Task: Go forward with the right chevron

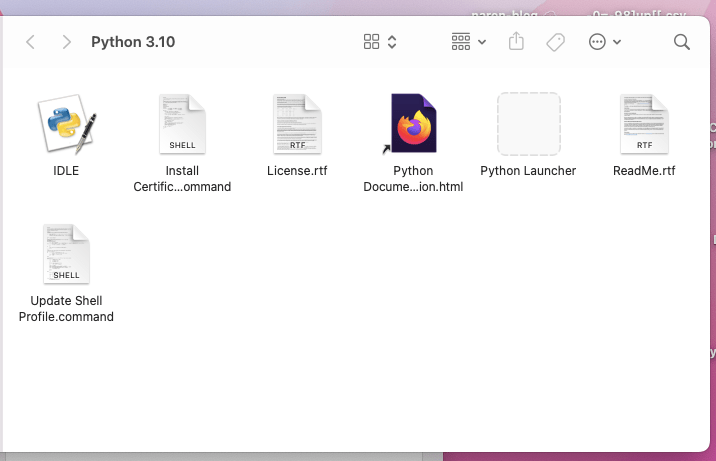Action: click(67, 42)
